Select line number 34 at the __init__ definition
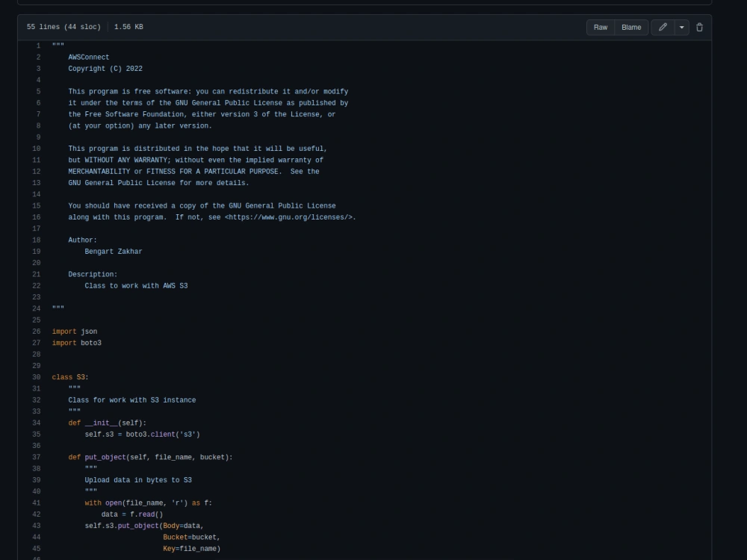 37,423
